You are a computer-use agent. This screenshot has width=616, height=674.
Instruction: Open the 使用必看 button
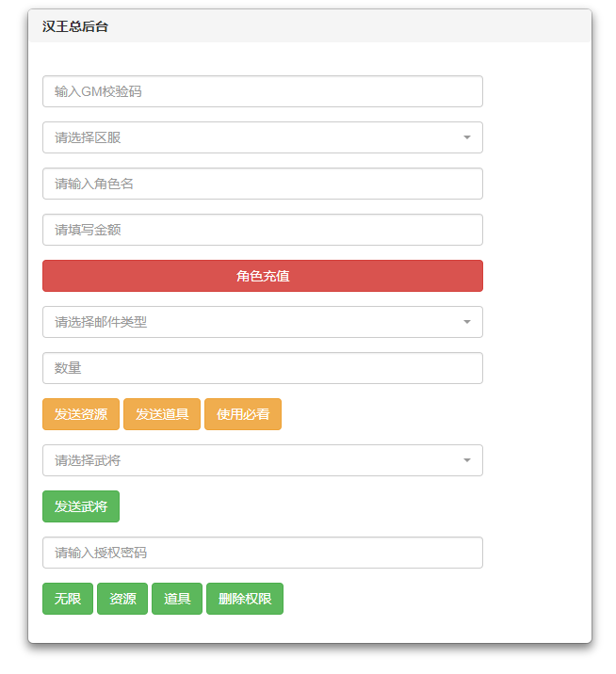243,414
